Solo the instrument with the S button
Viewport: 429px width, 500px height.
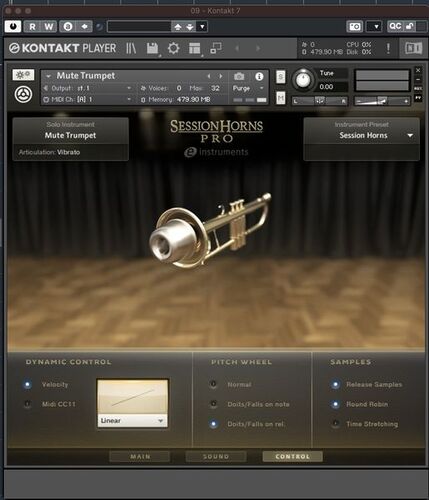point(281,77)
